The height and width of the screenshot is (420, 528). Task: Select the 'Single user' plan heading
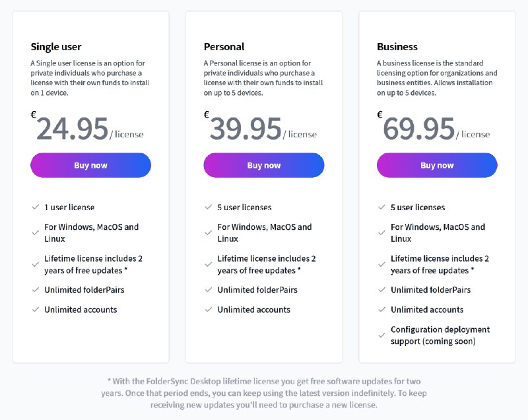pos(56,47)
